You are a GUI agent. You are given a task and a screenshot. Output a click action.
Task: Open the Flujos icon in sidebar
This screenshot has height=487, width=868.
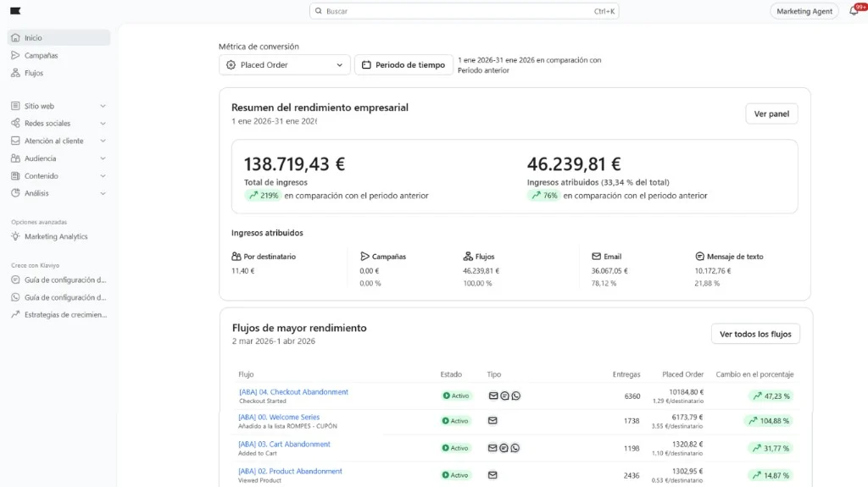click(x=16, y=74)
